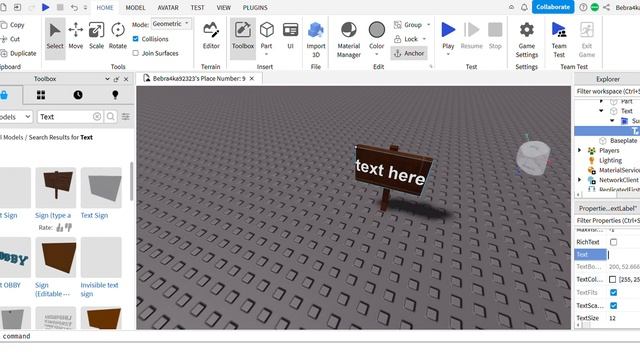Open Game Settings
The image size is (640, 360).
pos(527,40)
